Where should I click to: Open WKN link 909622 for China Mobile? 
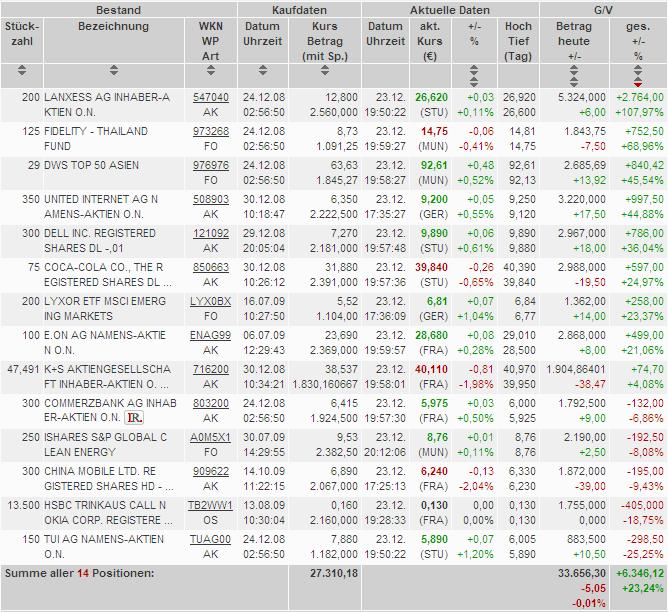(x=210, y=472)
